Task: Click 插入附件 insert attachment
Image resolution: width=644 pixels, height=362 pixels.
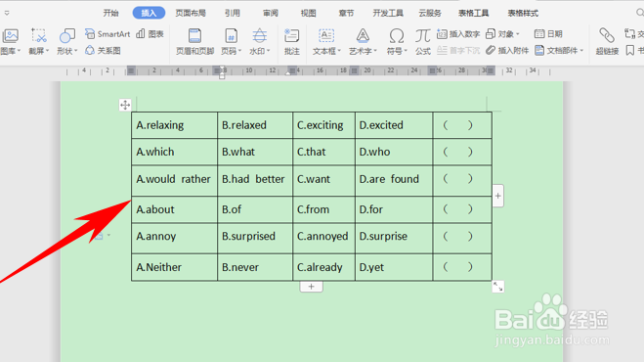Action: (x=507, y=51)
